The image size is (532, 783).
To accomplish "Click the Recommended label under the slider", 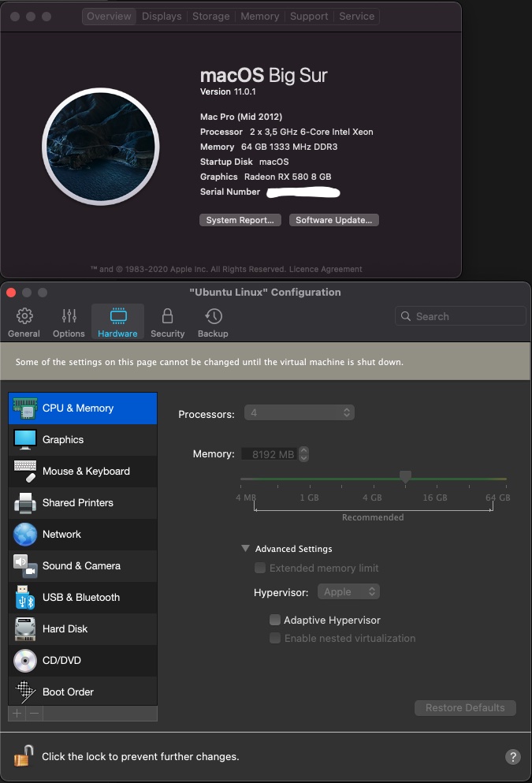I will (x=373, y=517).
